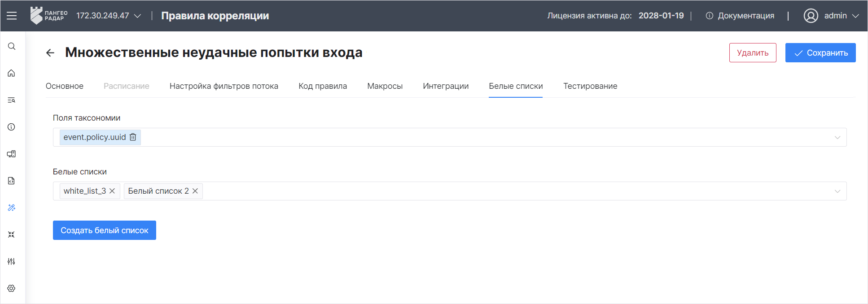Click the sliders configuration sidebar icon
The image size is (868, 304).
coord(12,261)
